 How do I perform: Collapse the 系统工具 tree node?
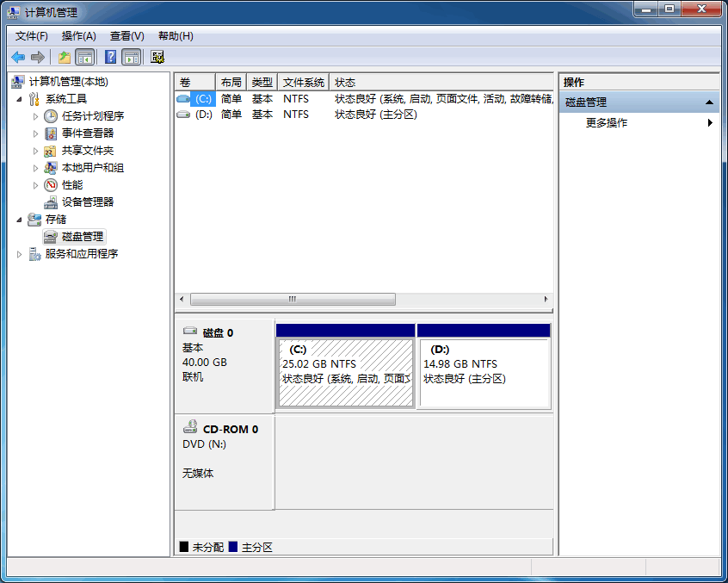pos(19,99)
